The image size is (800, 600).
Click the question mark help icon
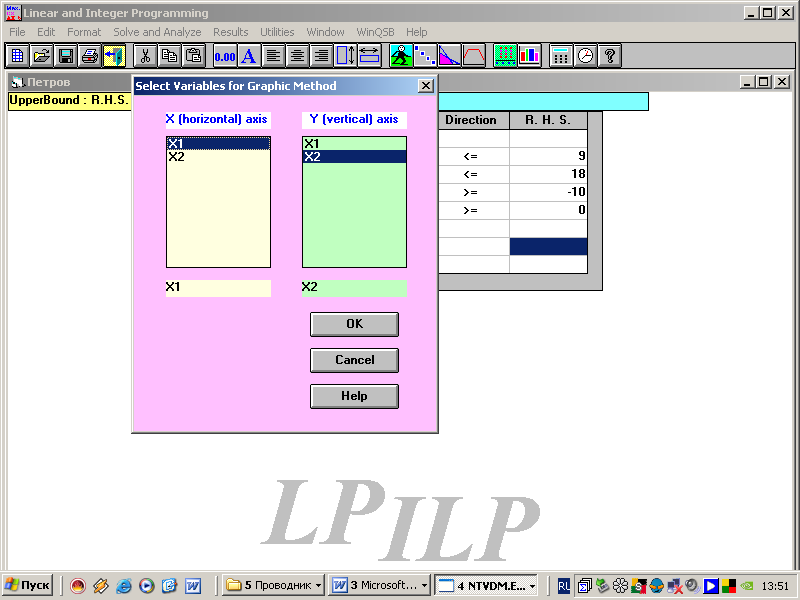(x=609, y=56)
